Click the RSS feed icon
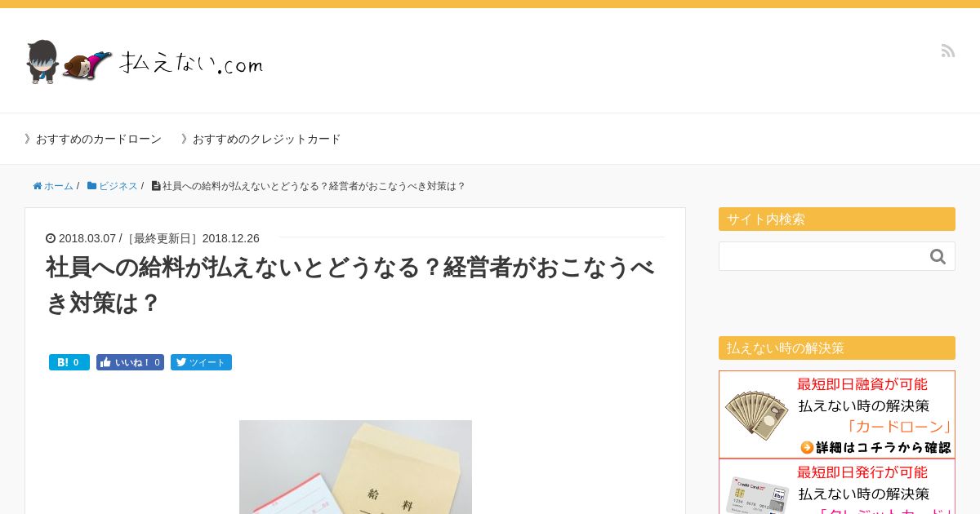Image resolution: width=980 pixels, height=514 pixels. 947,51
